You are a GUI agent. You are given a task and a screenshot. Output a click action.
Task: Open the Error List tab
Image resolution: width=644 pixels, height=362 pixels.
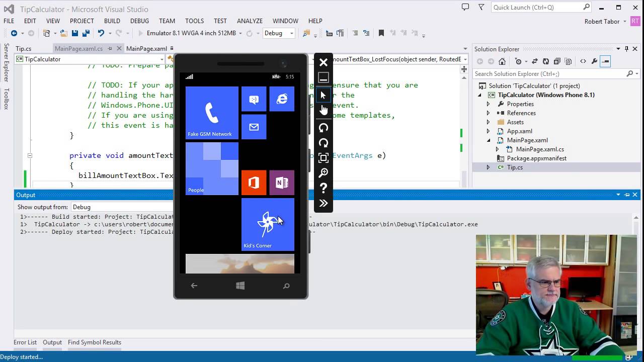pos(25,342)
